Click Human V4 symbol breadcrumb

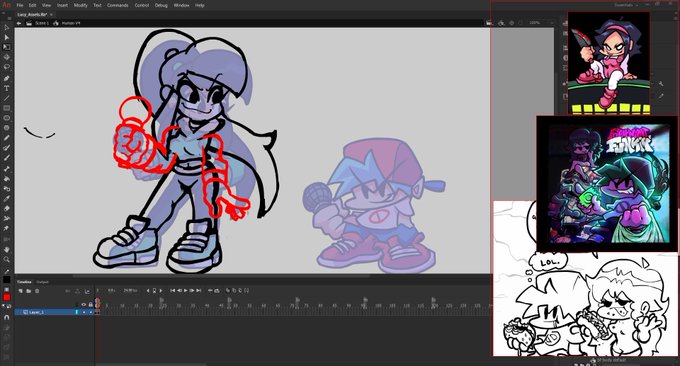pyautogui.click(x=71, y=23)
